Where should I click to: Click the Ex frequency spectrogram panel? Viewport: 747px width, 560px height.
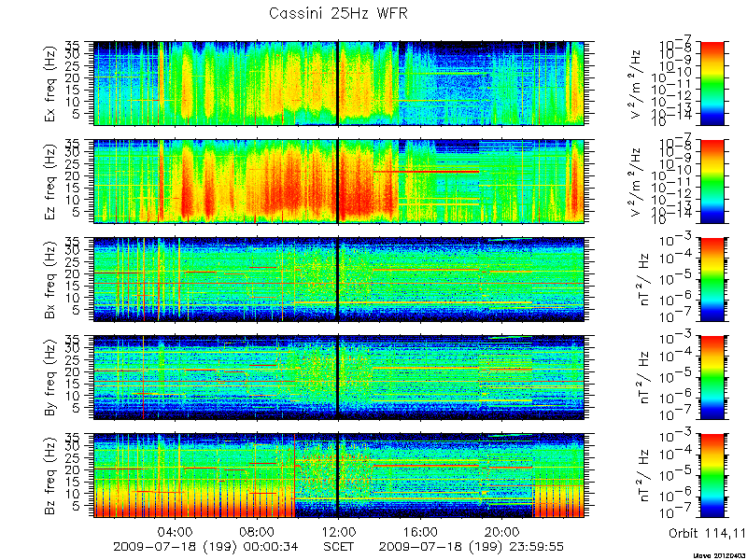click(339, 83)
